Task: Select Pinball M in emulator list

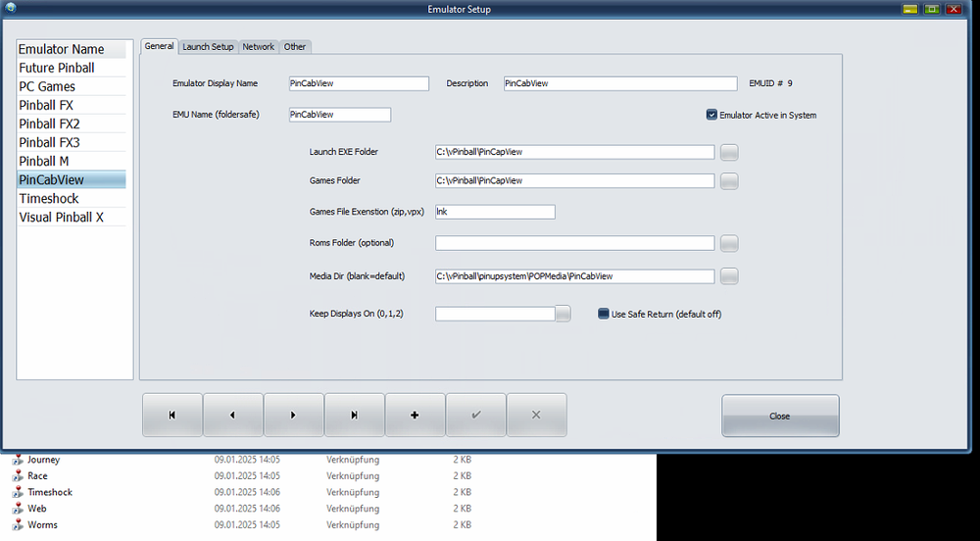Action: tap(72, 162)
